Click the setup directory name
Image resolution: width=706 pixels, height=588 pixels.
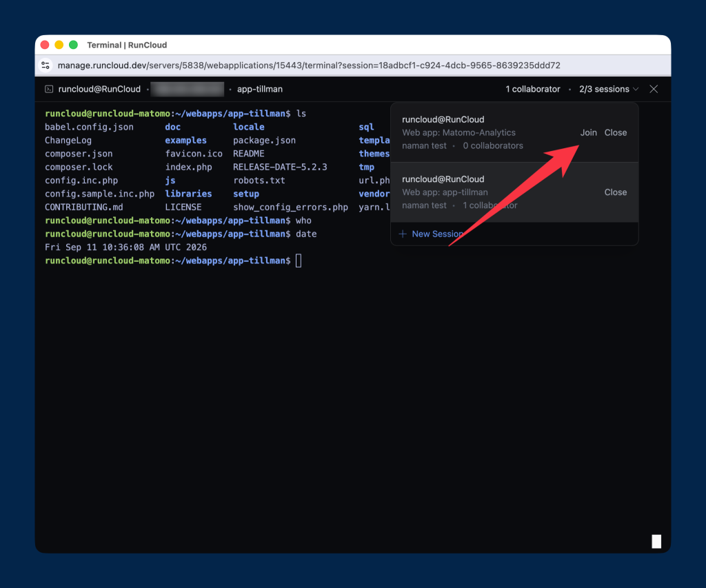[246, 194]
